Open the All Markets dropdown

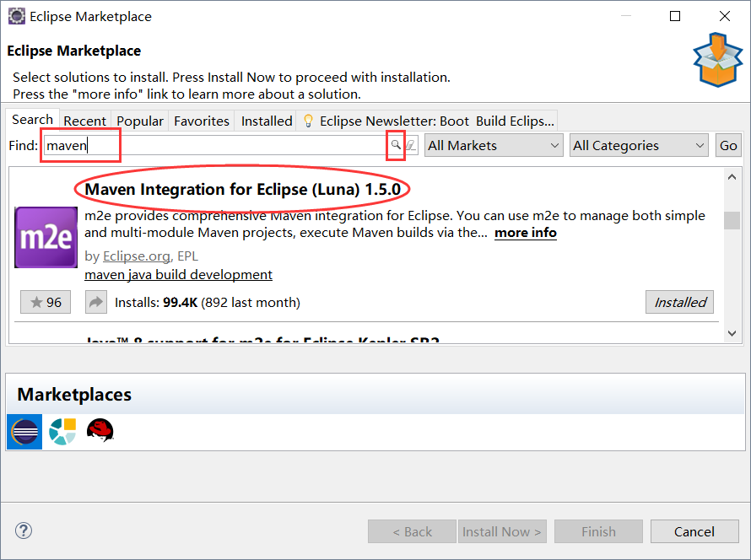(494, 145)
